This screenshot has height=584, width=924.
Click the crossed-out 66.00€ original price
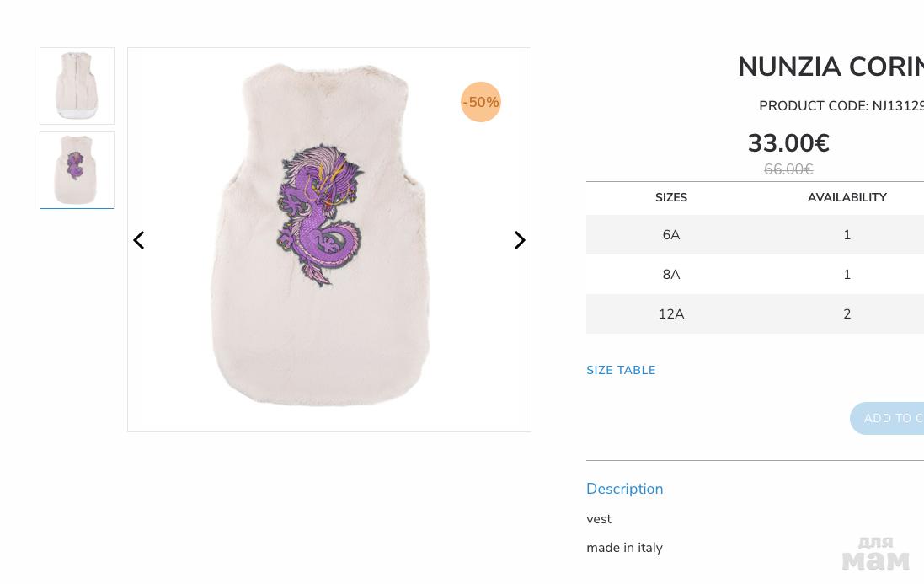coord(788,170)
